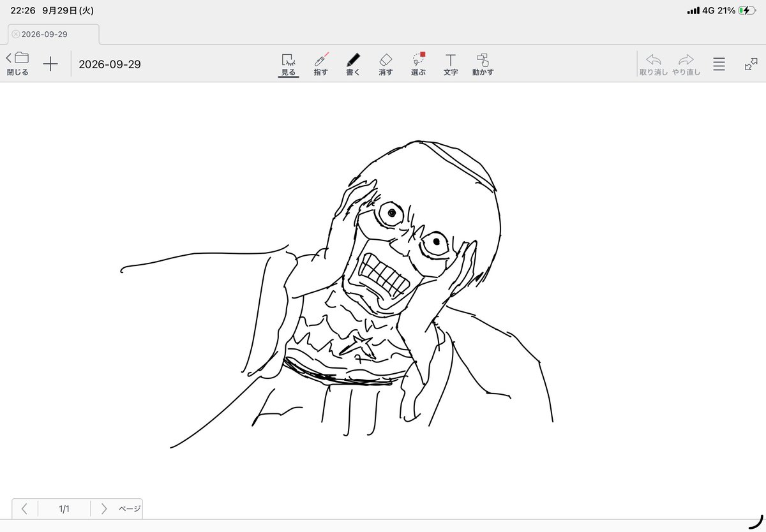This screenshot has height=532, width=766.
Task: Tap the battery indicator in status bar
Action: (x=746, y=10)
